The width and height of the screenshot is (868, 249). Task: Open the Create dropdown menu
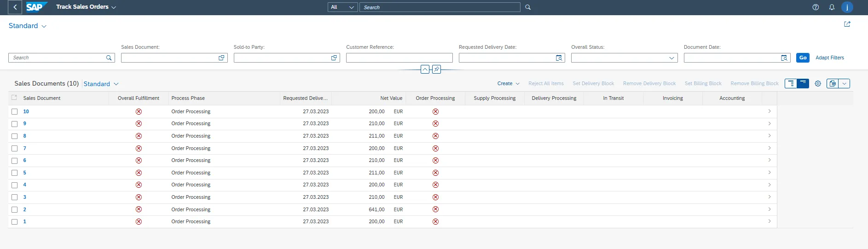[x=508, y=84]
